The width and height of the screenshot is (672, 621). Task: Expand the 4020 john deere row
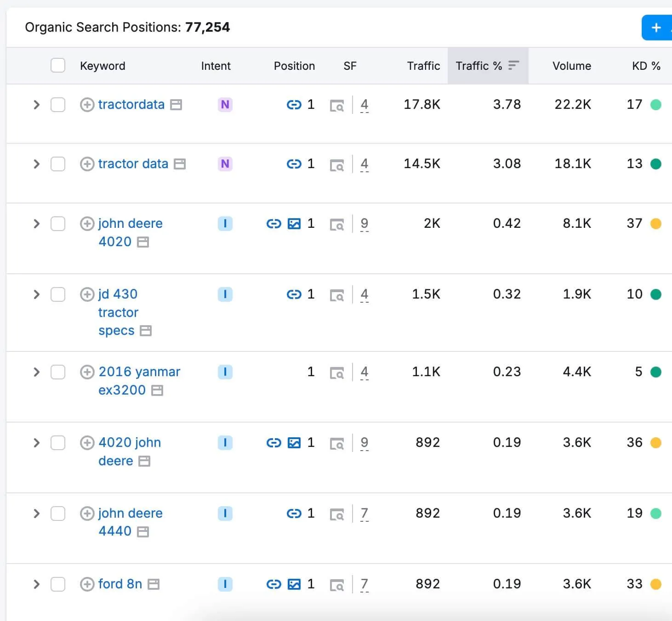pyautogui.click(x=37, y=443)
